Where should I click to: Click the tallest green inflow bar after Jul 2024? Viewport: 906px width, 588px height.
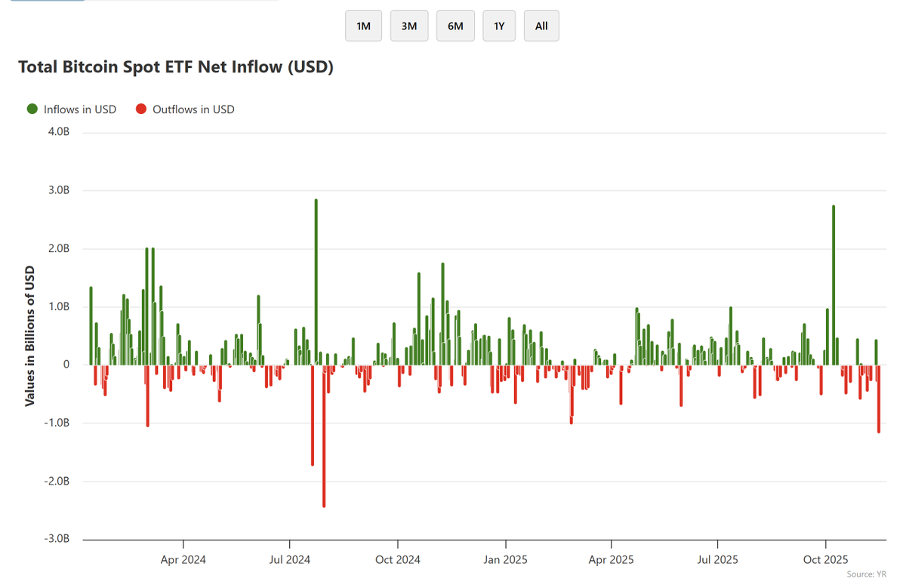point(316,282)
